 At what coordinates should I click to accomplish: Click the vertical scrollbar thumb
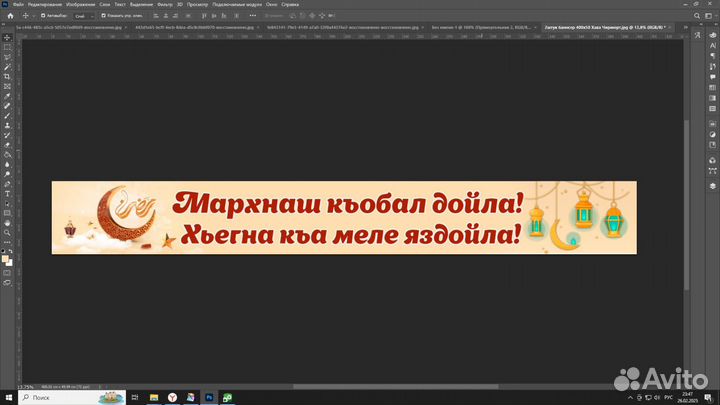(686, 205)
